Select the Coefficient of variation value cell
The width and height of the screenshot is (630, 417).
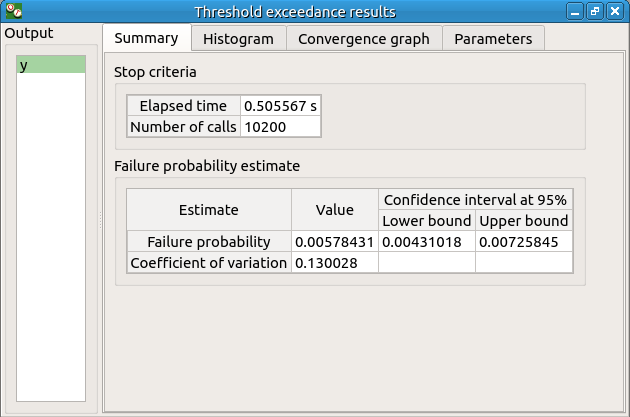coord(334,263)
